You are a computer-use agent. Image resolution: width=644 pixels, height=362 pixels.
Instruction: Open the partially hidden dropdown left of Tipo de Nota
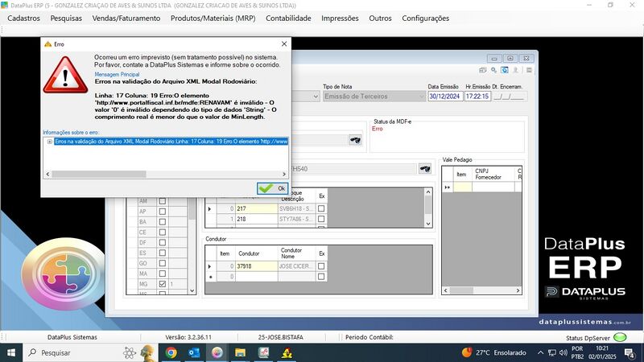coord(316,97)
